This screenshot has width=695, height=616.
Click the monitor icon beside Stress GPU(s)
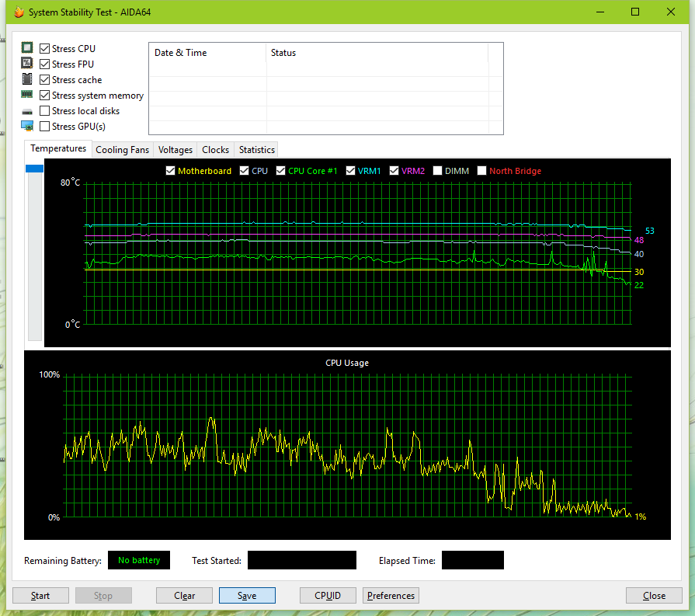point(27,126)
